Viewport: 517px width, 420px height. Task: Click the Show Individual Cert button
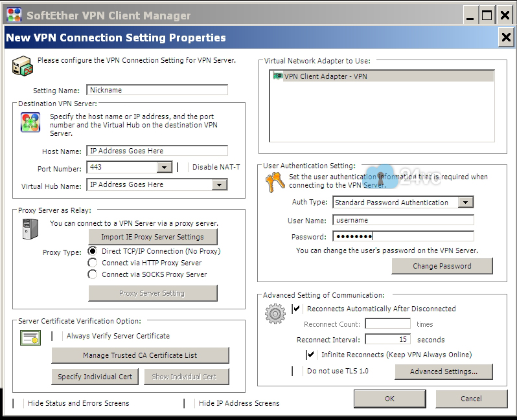pyautogui.click(x=187, y=377)
